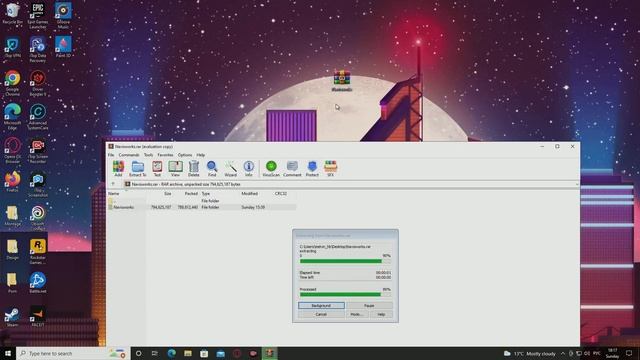Screen dimensions: 640x360
Task: Open the Wizard toolbar icon
Action: click(x=231, y=168)
